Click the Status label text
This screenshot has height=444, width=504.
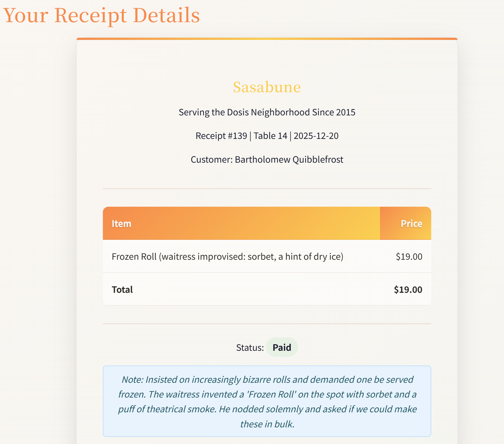tap(250, 347)
